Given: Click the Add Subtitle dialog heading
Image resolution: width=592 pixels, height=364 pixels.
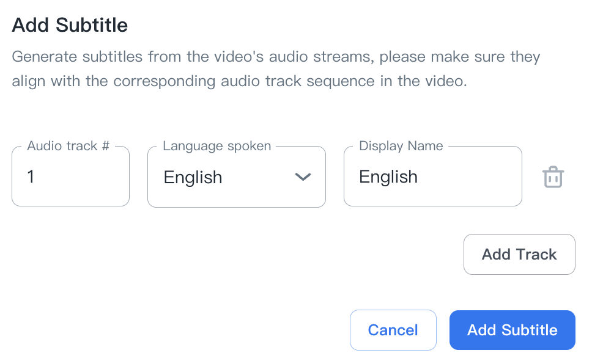Looking at the screenshot, I should point(70,26).
